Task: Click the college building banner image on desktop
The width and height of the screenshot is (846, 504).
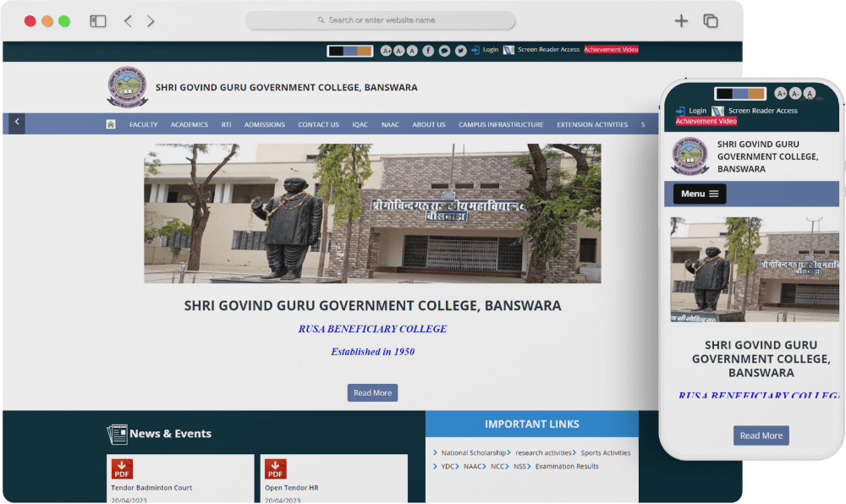Action: click(x=372, y=213)
